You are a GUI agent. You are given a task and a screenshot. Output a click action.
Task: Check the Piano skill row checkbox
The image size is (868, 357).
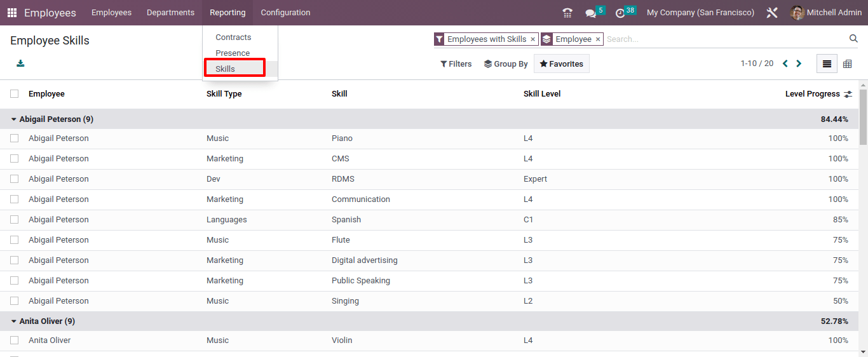tap(15, 138)
